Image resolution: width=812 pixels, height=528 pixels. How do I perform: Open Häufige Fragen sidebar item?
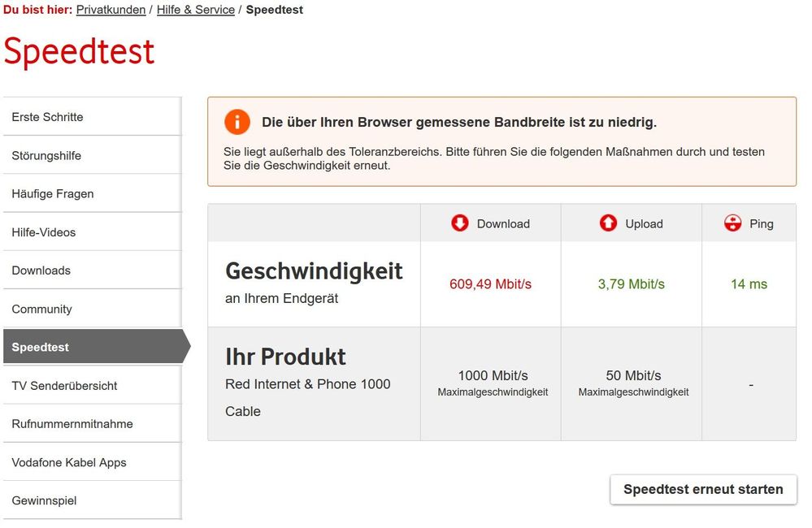coord(53,193)
